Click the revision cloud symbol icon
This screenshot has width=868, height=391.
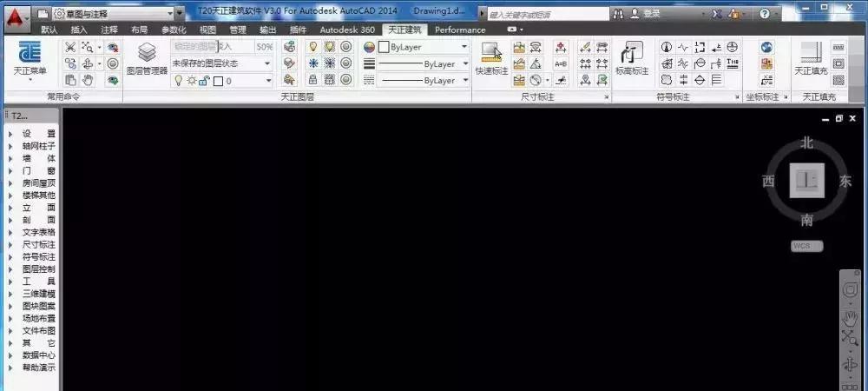[667, 80]
